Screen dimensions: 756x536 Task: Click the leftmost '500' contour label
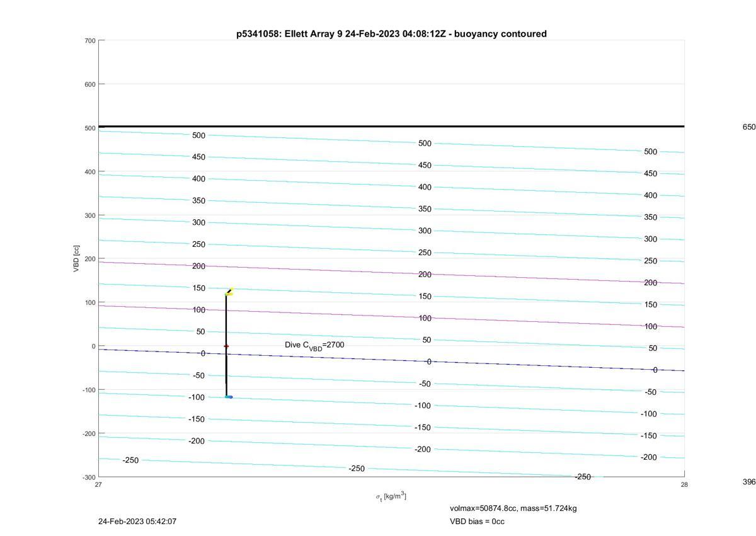tap(199, 135)
